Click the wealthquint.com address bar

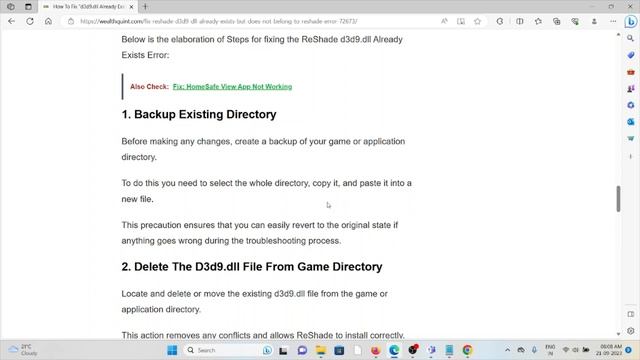pos(218,21)
